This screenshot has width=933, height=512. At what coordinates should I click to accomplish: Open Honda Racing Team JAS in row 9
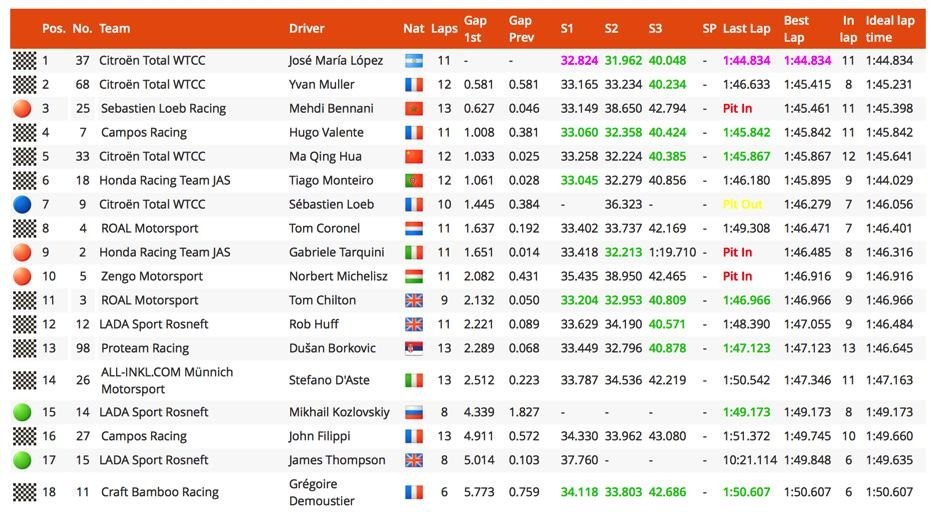(x=165, y=252)
